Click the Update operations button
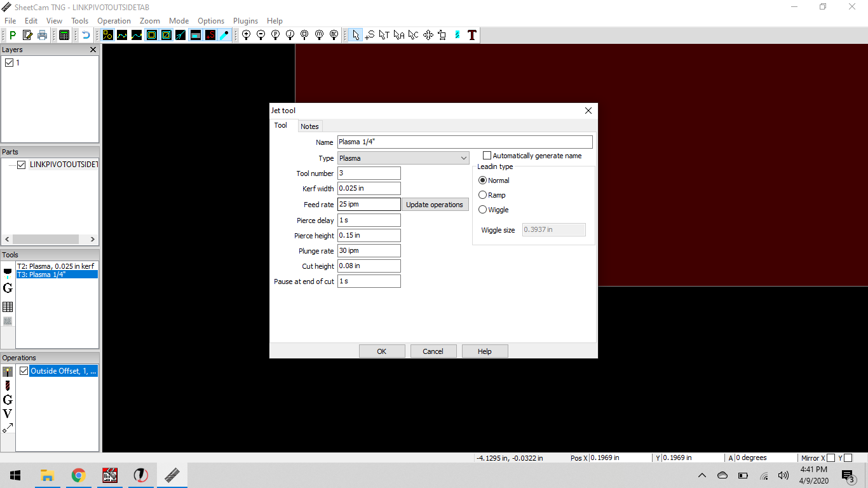Screen dimensions: 868x488 (x=435, y=205)
